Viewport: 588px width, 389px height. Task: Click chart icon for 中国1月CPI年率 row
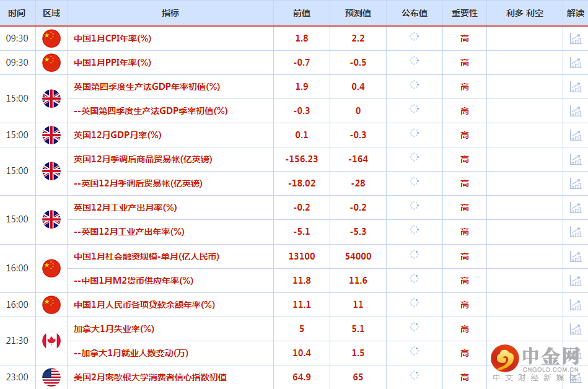575,38
